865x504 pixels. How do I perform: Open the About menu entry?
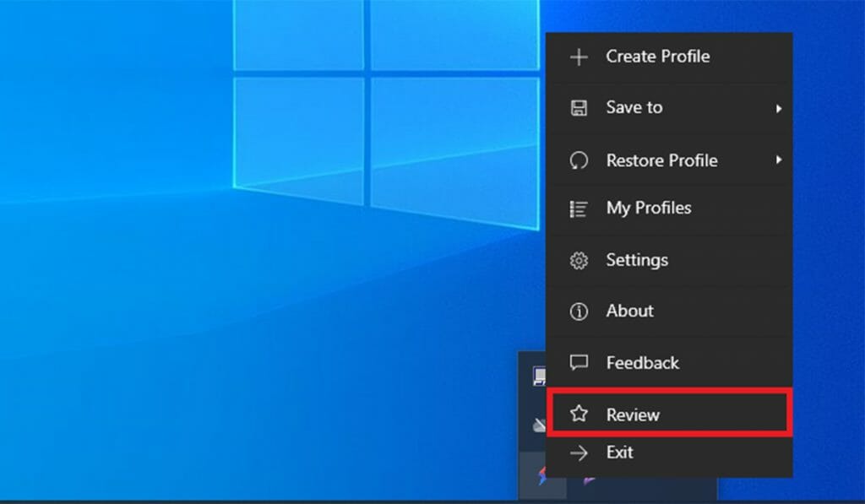[x=629, y=311]
